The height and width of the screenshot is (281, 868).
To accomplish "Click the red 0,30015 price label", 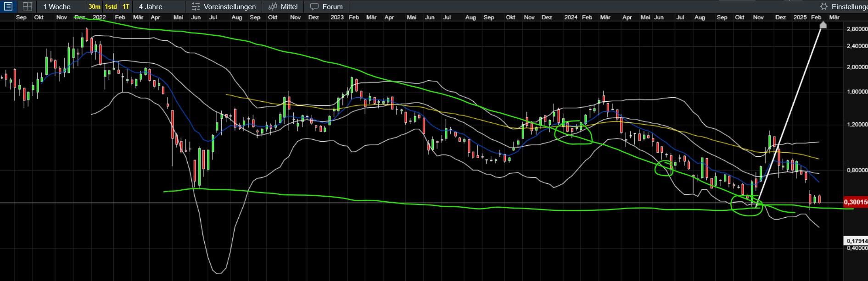I will point(856,202).
